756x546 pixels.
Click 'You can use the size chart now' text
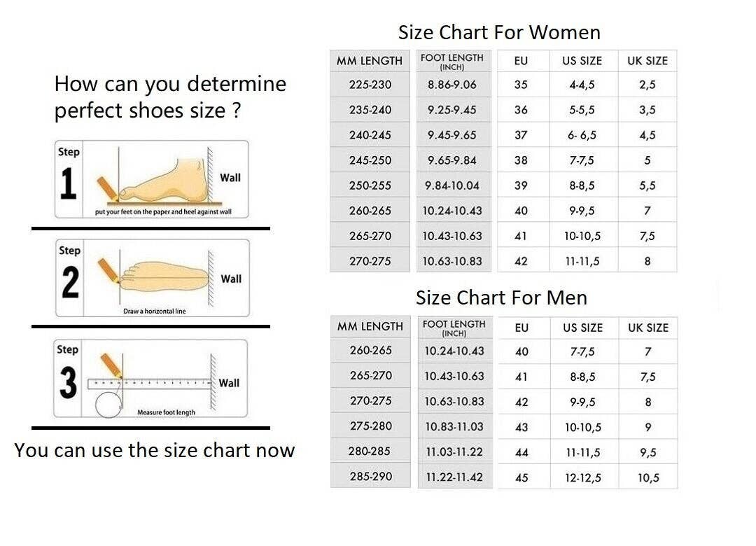pyautogui.click(x=155, y=450)
